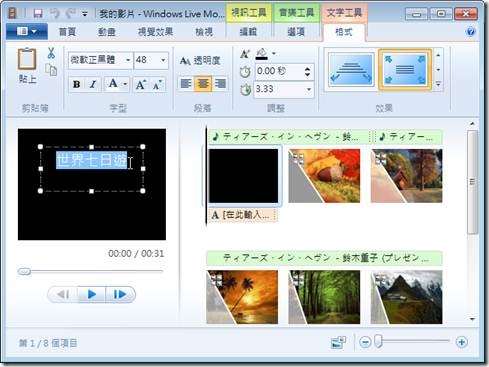
Task: Click the storyboard vertical scrollbar
Action: (472, 182)
